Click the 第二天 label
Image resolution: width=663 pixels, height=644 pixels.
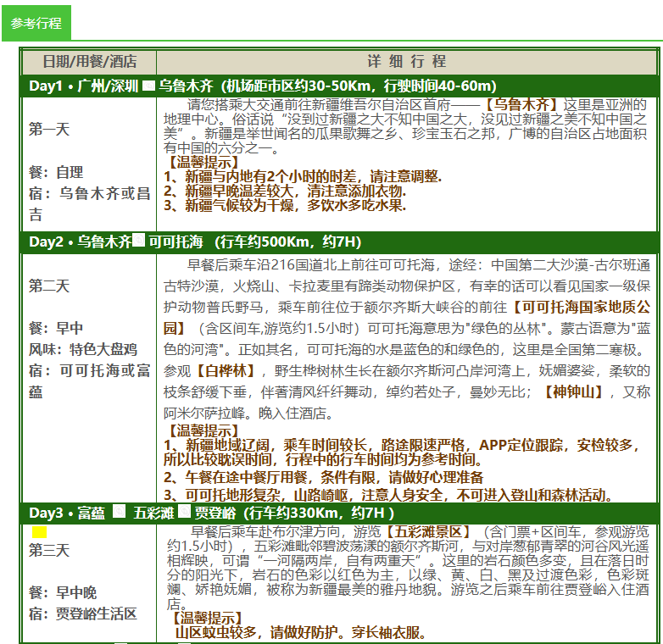pyautogui.click(x=49, y=286)
